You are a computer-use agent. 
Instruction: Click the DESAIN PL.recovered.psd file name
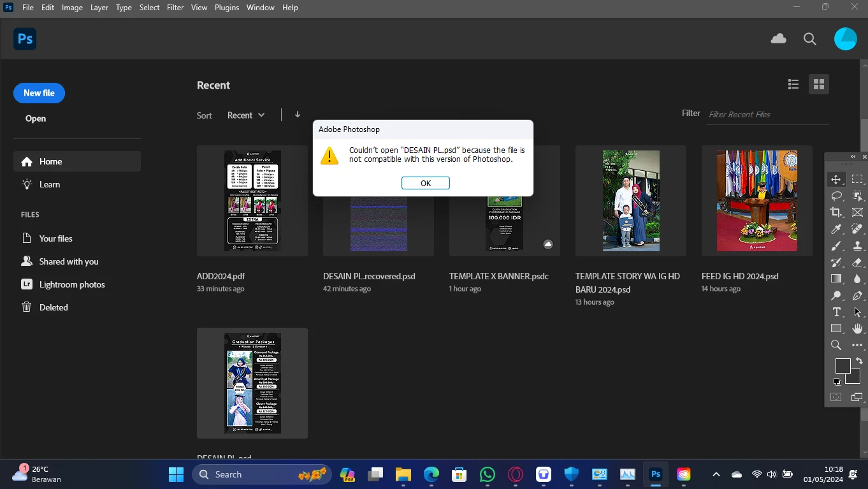coord(369,276)
